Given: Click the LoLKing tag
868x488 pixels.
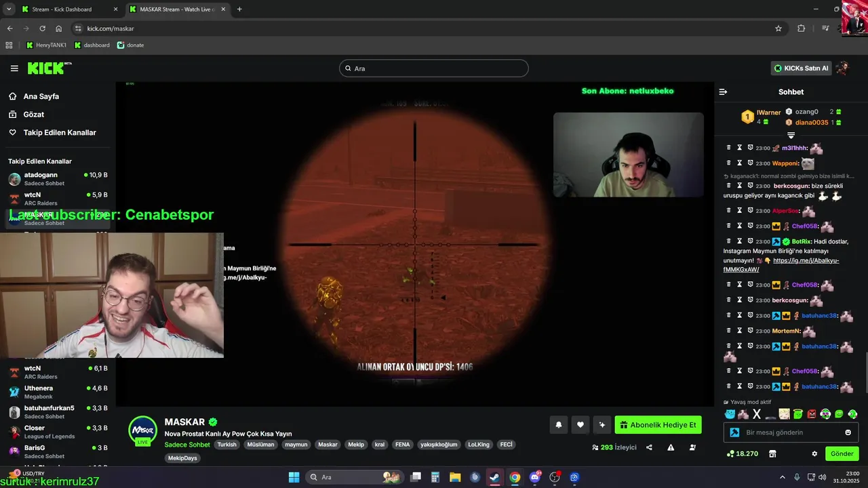Looking at the screenshot, I should point(478,445).
